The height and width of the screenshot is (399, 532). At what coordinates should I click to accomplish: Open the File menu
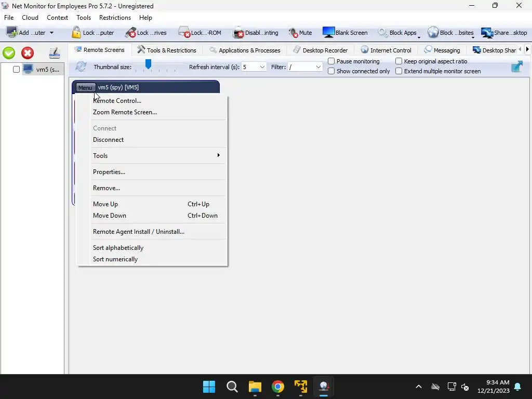click(x=9, y=18)
